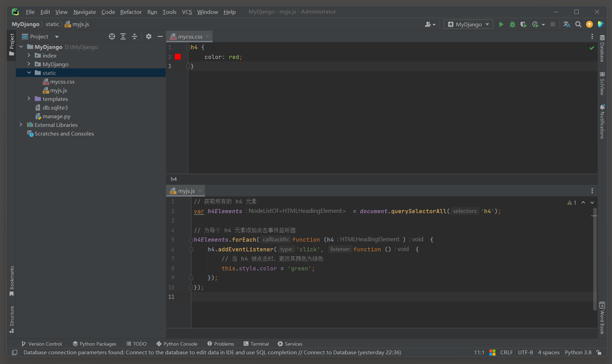Toggle file read-only lock icon
The image size is (612, 364).
coord(599,353)
